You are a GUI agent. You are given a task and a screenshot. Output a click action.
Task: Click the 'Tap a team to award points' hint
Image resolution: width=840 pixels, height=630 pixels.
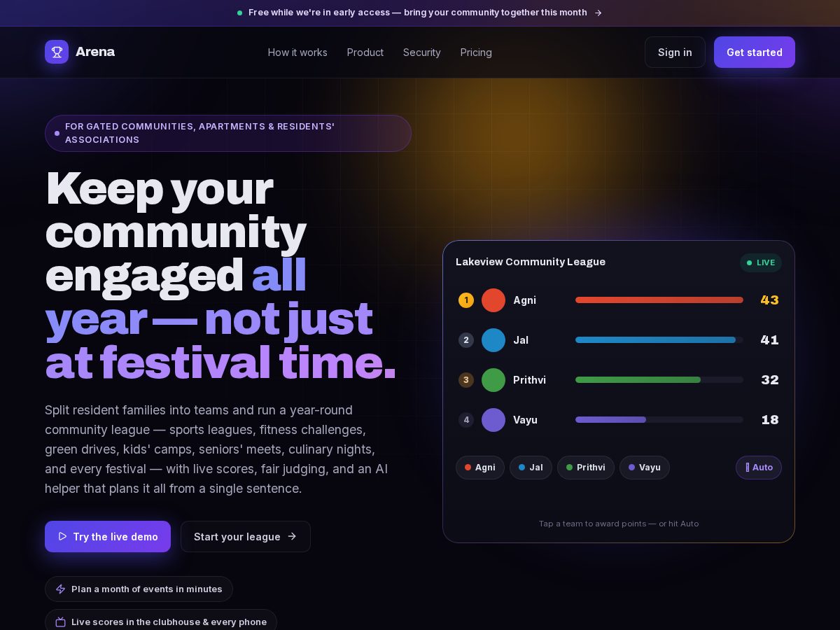[x=619, y=524]
